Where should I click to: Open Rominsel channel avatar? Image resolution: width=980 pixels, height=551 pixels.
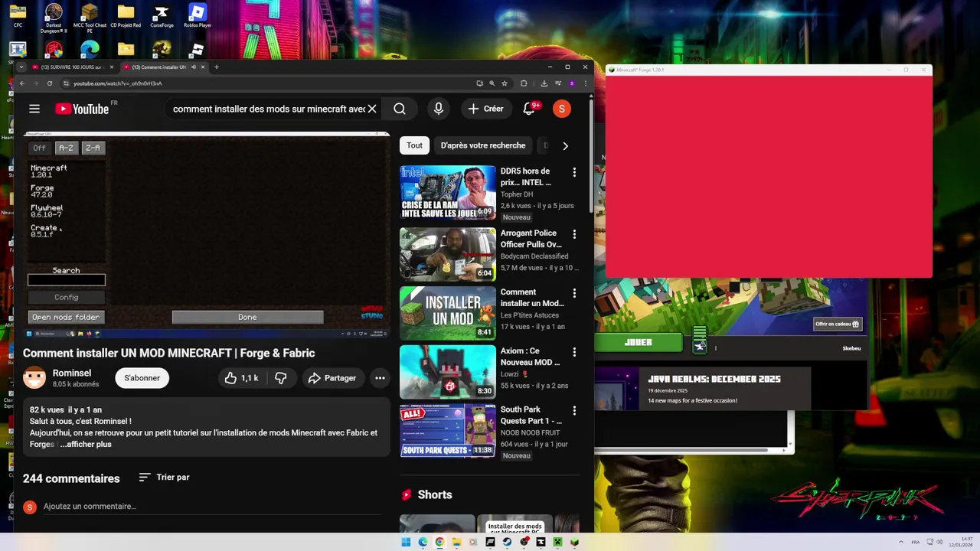click(x=34, y=378)
